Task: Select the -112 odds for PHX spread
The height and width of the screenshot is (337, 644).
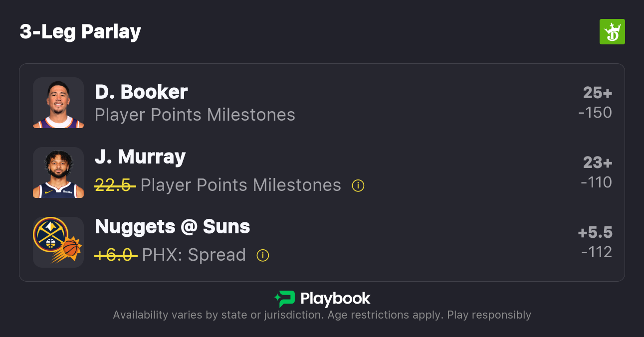Action: point(596,252)
